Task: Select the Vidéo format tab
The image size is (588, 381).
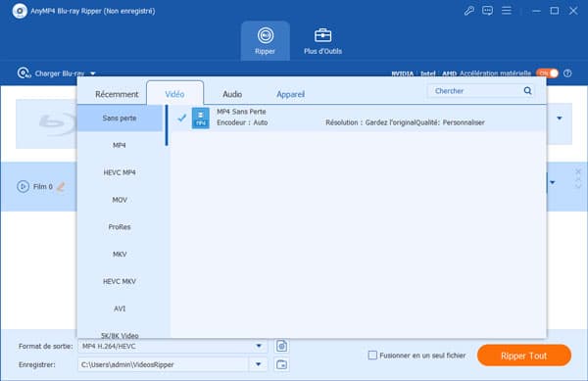Action: 174,94
